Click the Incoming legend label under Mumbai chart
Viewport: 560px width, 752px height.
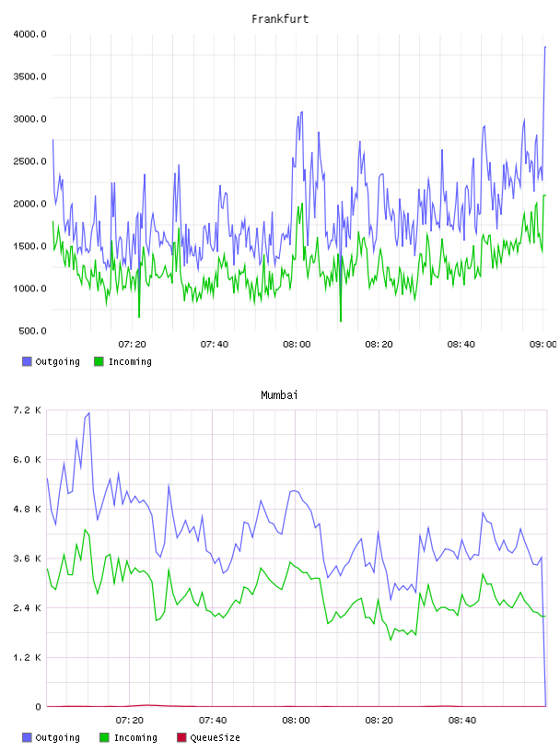(x=135, y=737)
